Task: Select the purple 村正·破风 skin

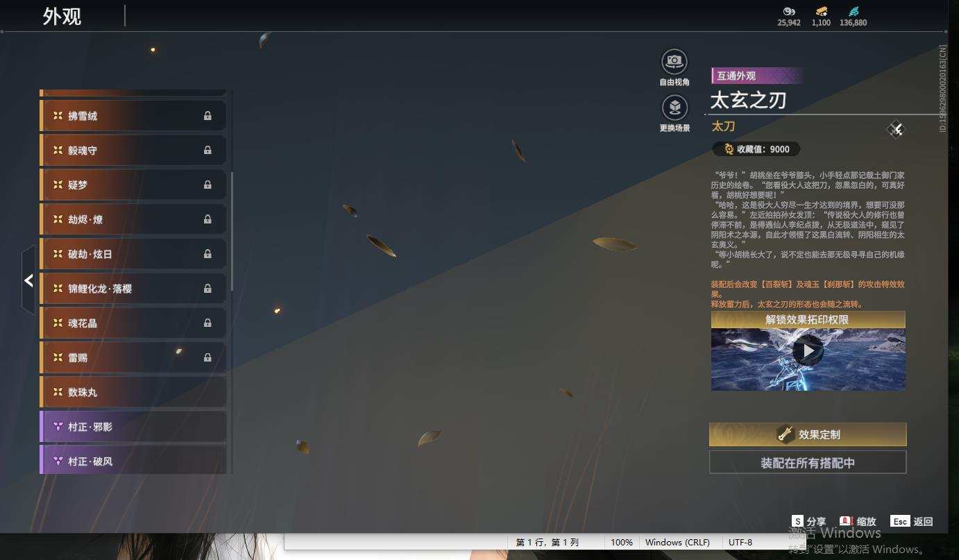Action: coord(133,459)
